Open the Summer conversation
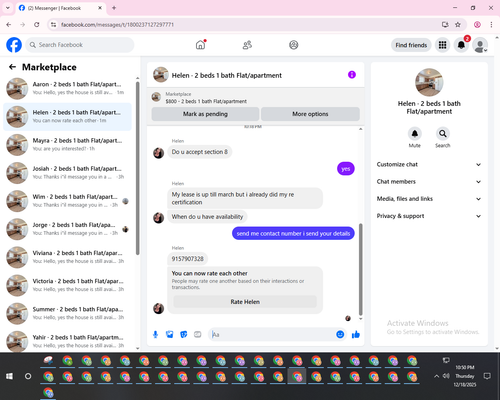Image resolution: width=500 pixels, height=400 pixels. 67,313
